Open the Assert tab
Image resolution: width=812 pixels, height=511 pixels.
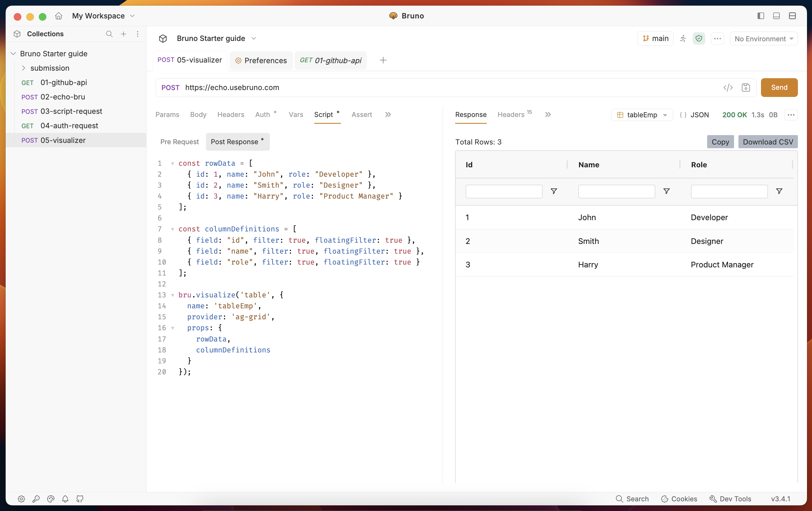[362, 115]
